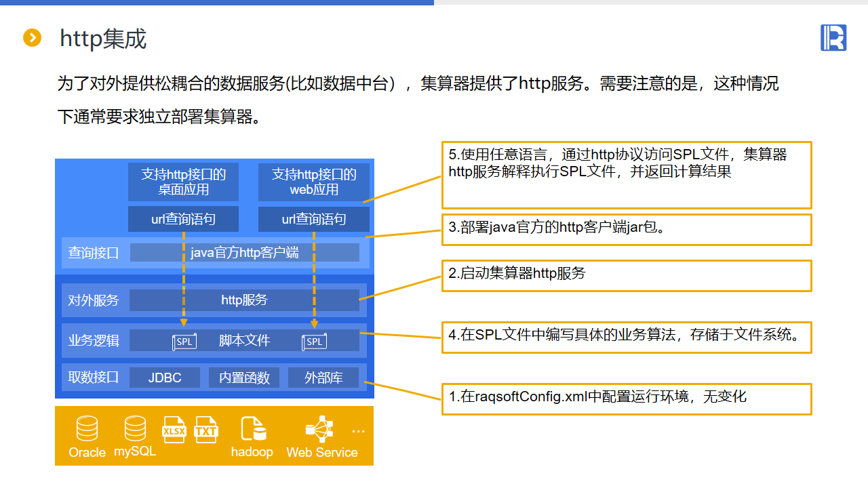Click the line 下通常要求独立部署集算器
This screenshot has height=488, width=868.
[159, 117]
